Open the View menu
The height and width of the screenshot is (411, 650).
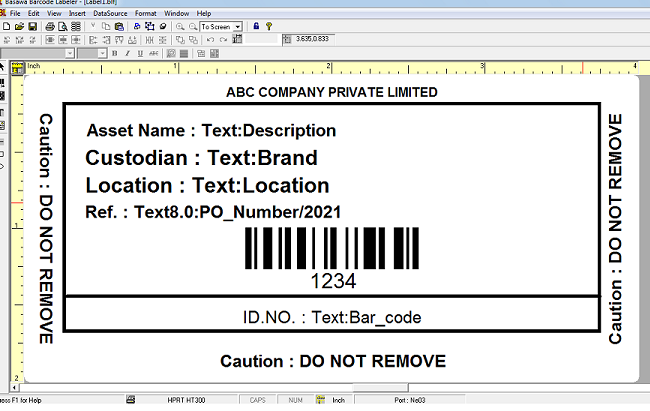(x=54, y=13)
